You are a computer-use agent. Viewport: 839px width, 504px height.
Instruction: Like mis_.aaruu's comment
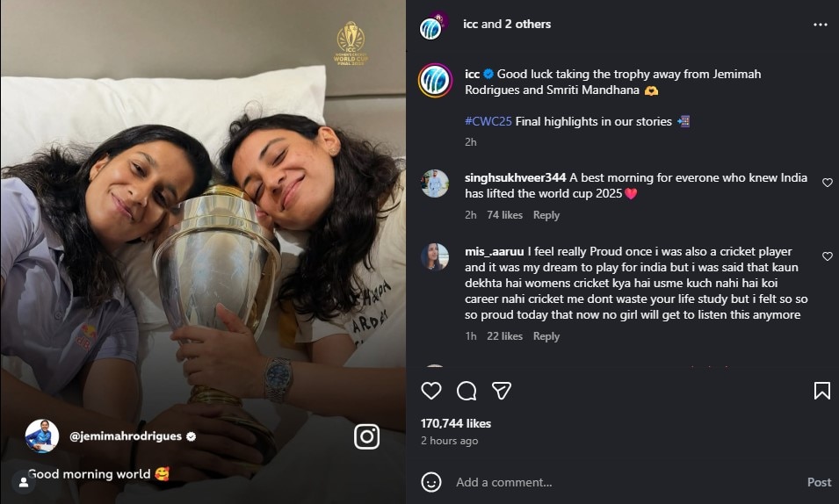827,256
